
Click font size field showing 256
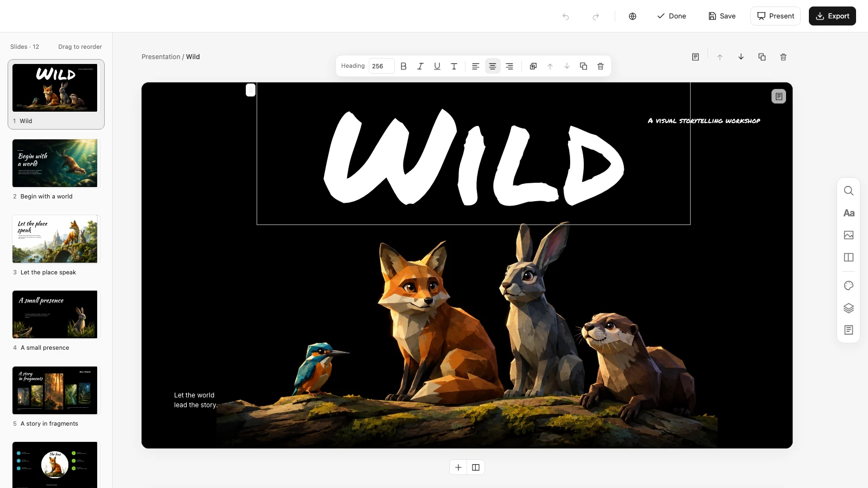381,66
